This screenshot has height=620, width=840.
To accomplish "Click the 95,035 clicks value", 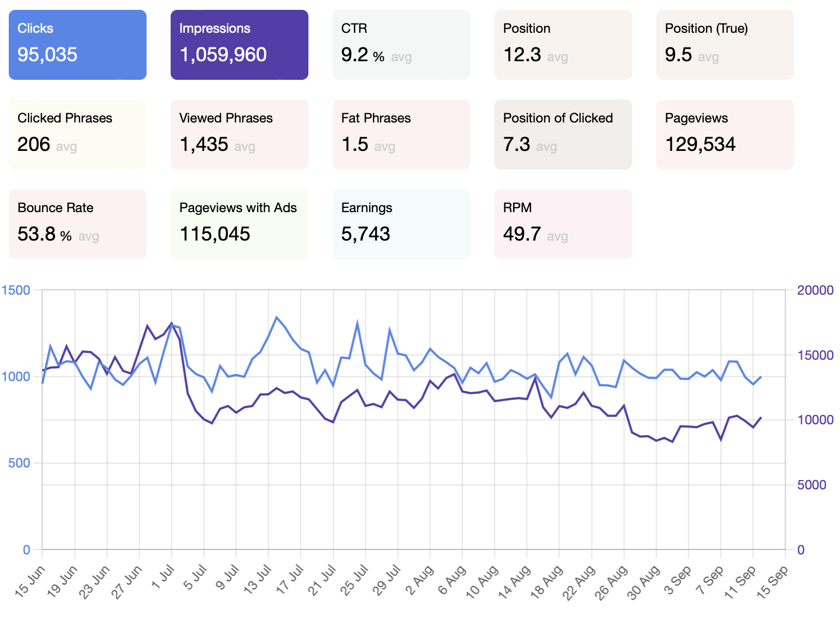I will (x=48, y=55).
